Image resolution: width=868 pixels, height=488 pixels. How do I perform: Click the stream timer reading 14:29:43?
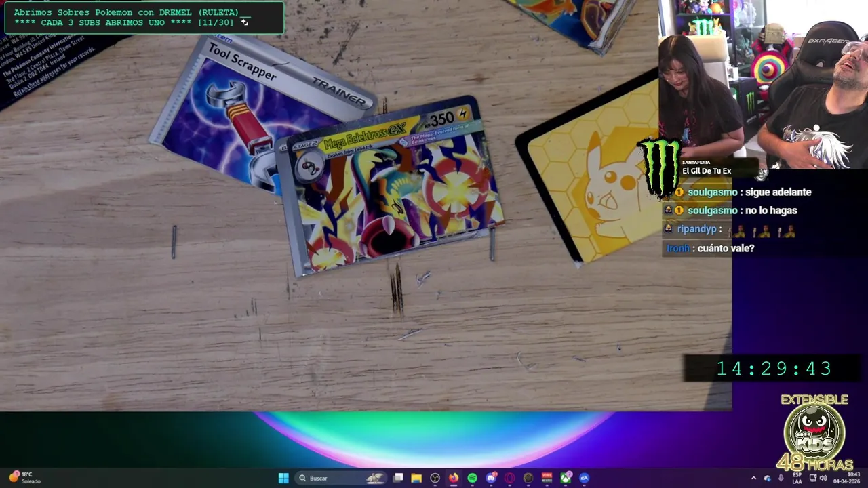[x=774, y=368]
